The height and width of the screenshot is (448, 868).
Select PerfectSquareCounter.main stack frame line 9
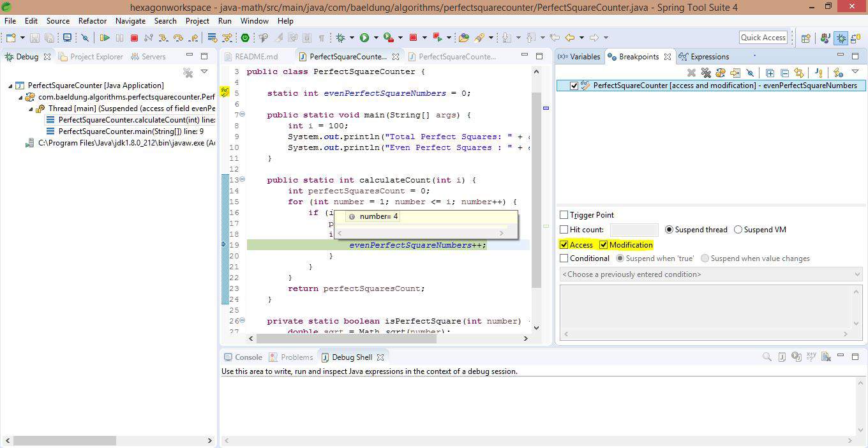tap(130, 131)
